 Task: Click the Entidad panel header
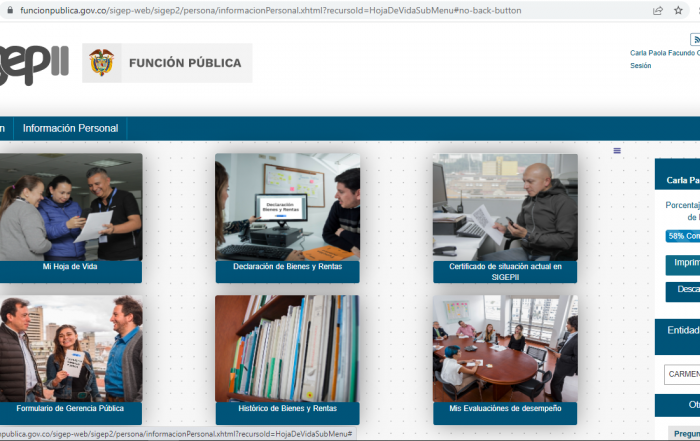click(677, 337)
